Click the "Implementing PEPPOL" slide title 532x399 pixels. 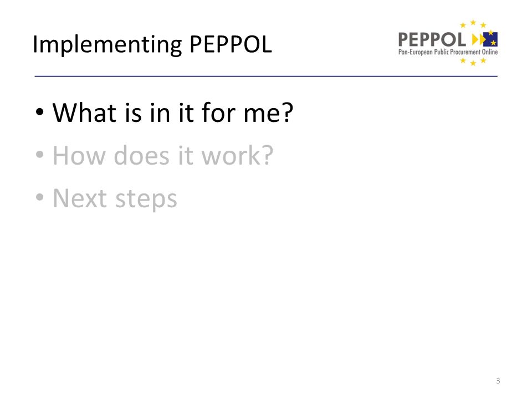tap(152, 45)
